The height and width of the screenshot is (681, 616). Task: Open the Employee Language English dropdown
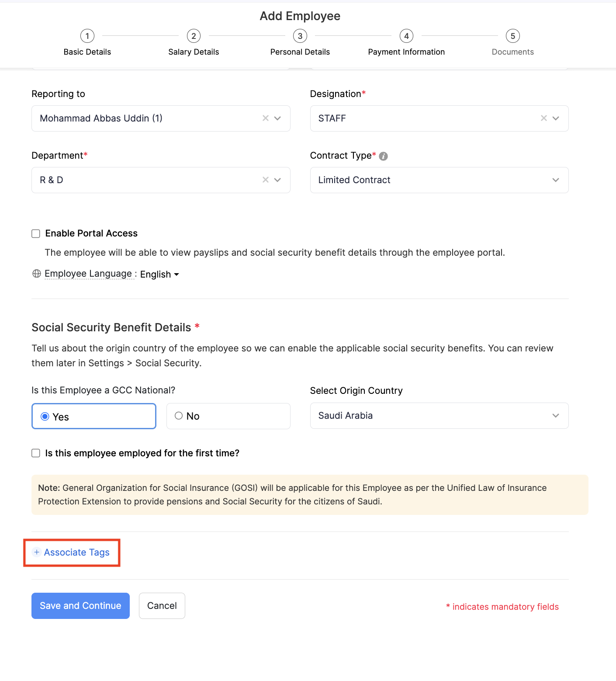(x=159, y=274)
